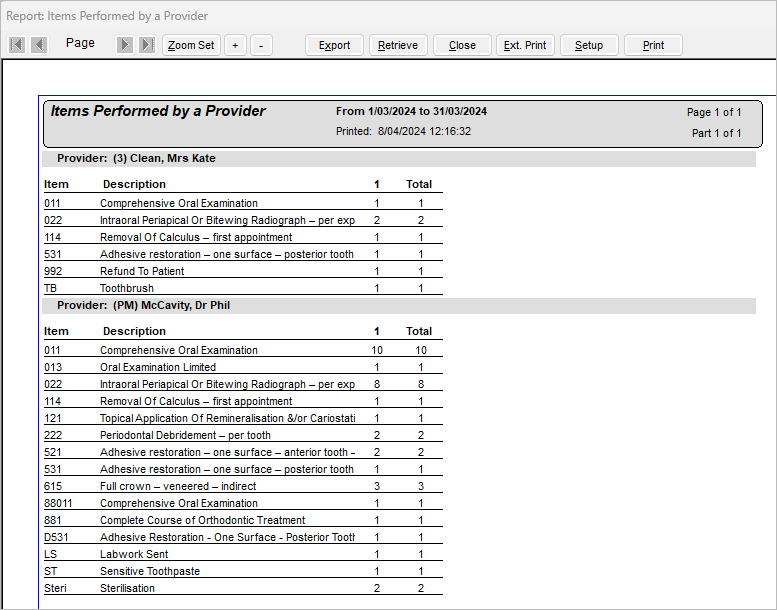The image size is (777, 610).
Task: Open the Zoom Set option
Action: click(191, 45)
